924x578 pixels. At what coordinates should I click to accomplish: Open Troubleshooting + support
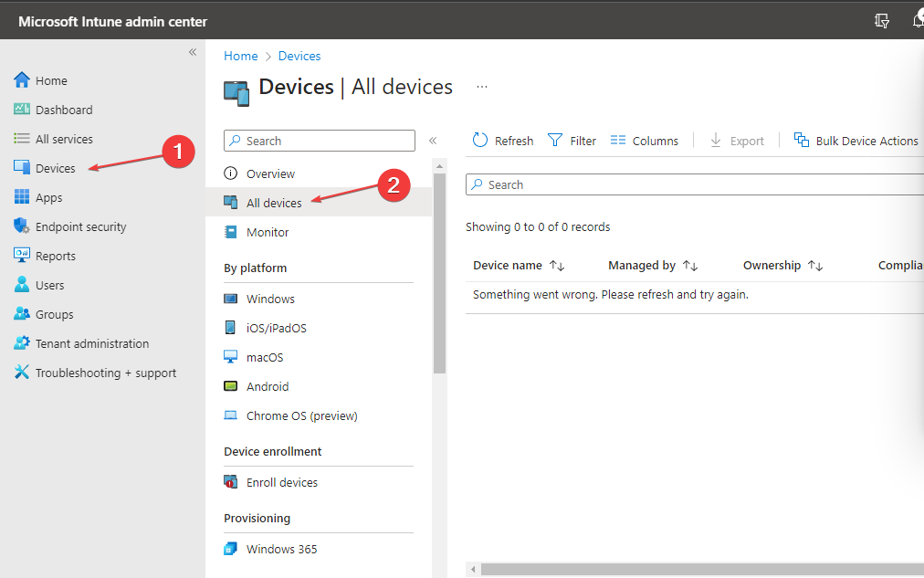click(106, 373)
